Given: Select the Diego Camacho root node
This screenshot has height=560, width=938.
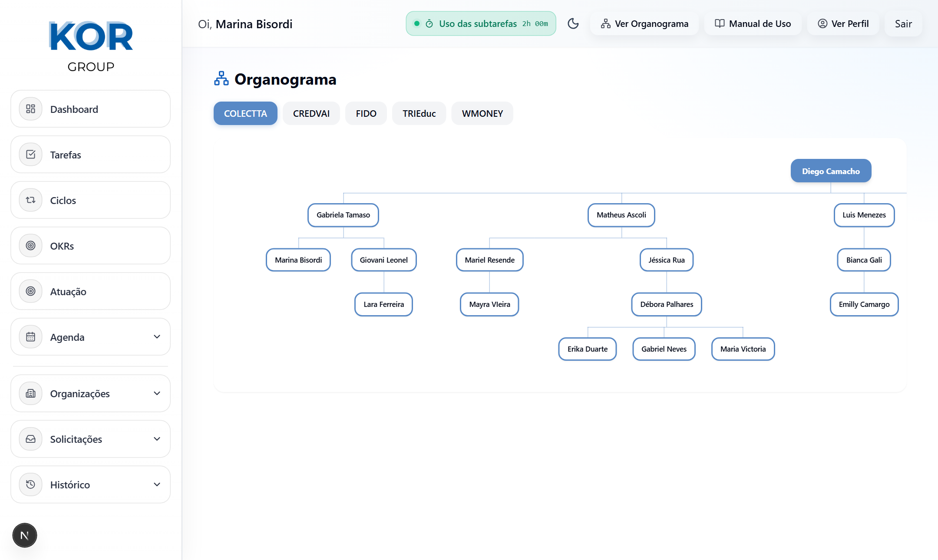Looking at the screenshot, I should (x=831, y=171).
